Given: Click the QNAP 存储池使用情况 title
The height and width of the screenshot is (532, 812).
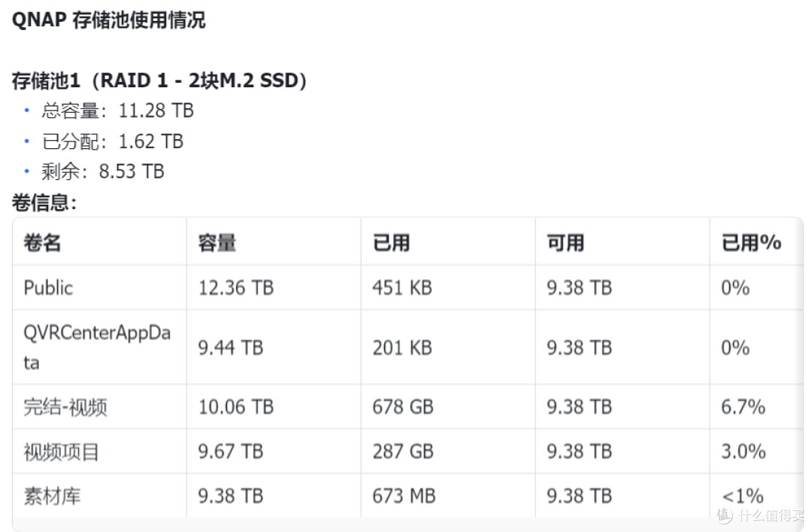Looking at the screenshot, I should pos(109,20).
